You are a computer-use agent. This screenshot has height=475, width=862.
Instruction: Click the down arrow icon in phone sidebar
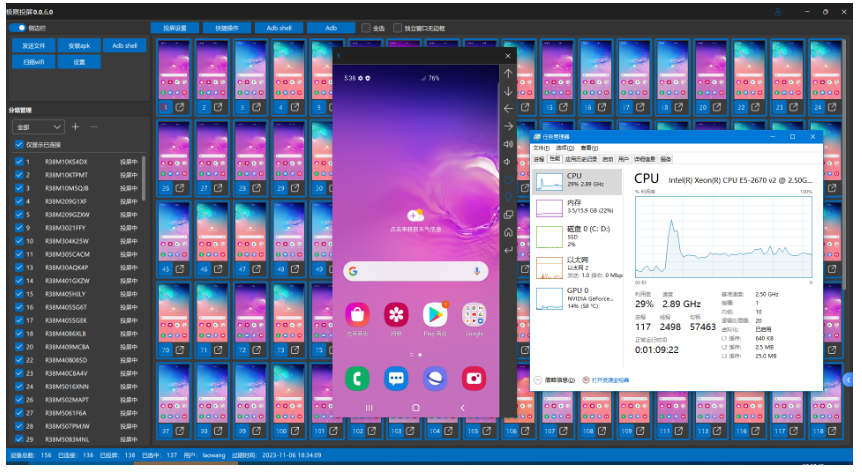pyautogui.click(x=508, y=91)
